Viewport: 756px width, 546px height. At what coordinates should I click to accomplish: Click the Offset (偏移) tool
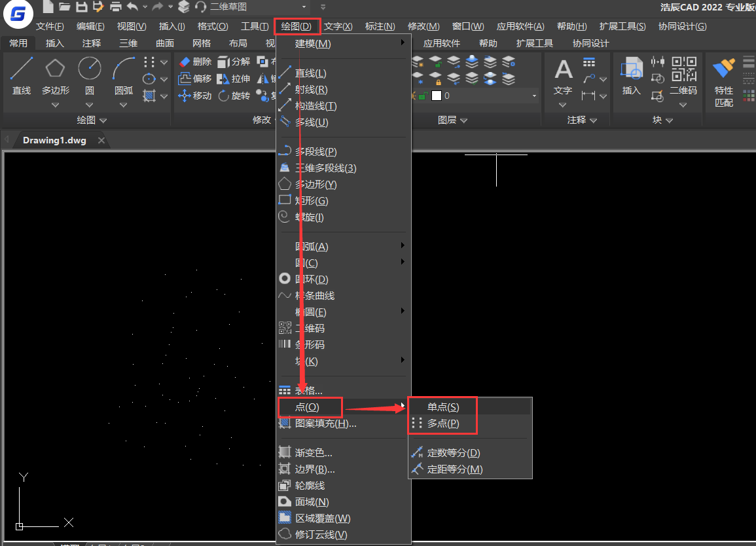click(195, 79)
